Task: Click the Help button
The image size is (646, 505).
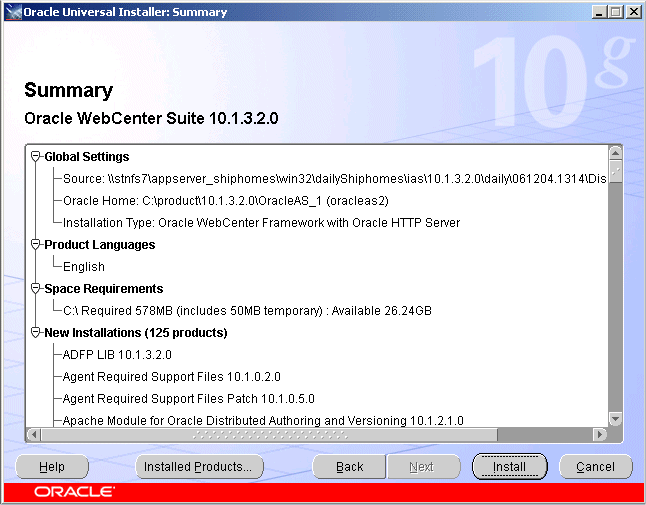Action: 52,467
